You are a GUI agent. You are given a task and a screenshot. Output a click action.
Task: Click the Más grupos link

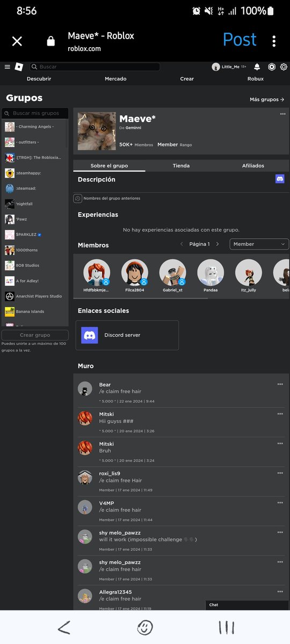click(x=267, y=99)
